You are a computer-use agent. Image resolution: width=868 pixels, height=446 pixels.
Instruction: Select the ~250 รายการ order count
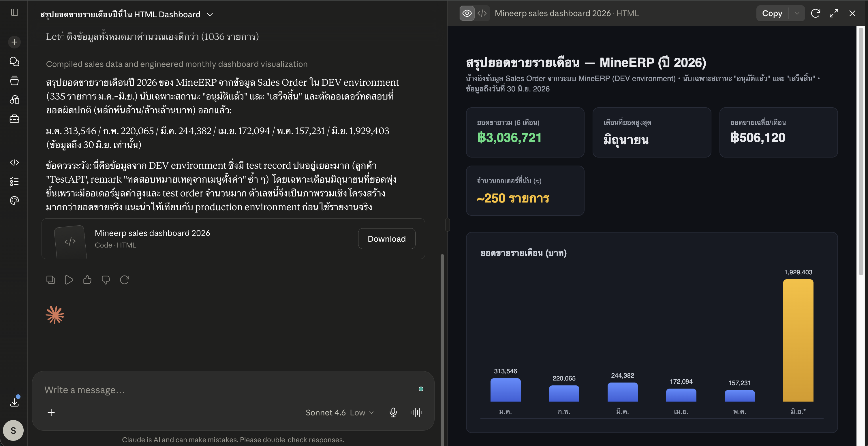[513, 198]
